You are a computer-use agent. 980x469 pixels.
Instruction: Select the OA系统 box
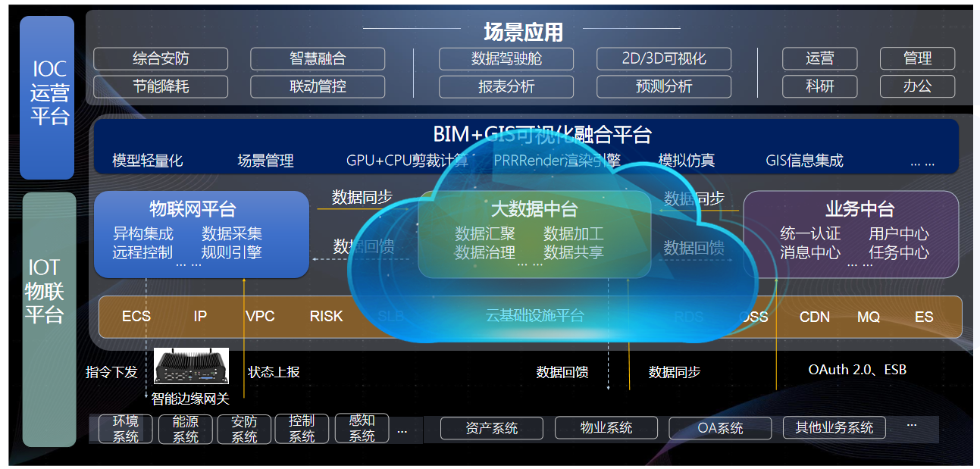coord(720,428)
